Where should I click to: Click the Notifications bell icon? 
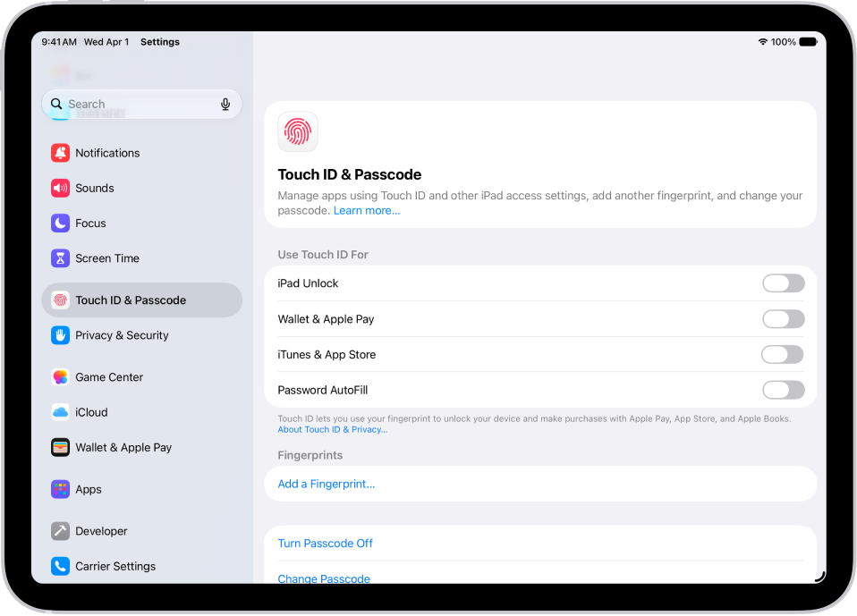(60, 153)
